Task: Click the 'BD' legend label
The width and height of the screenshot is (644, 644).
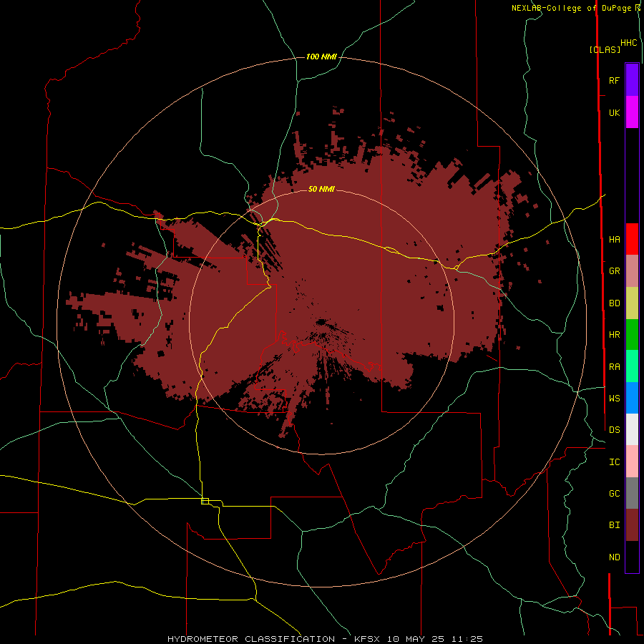Action: (614, 303)
